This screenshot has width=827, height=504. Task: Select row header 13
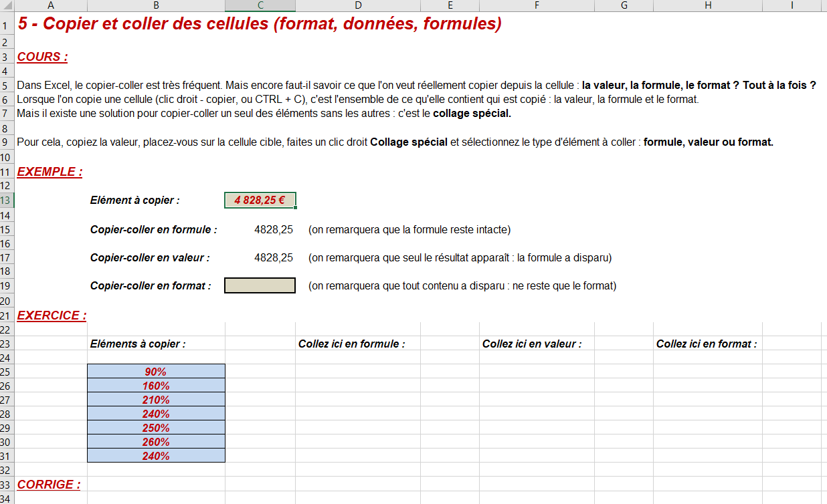coord(7,201)
